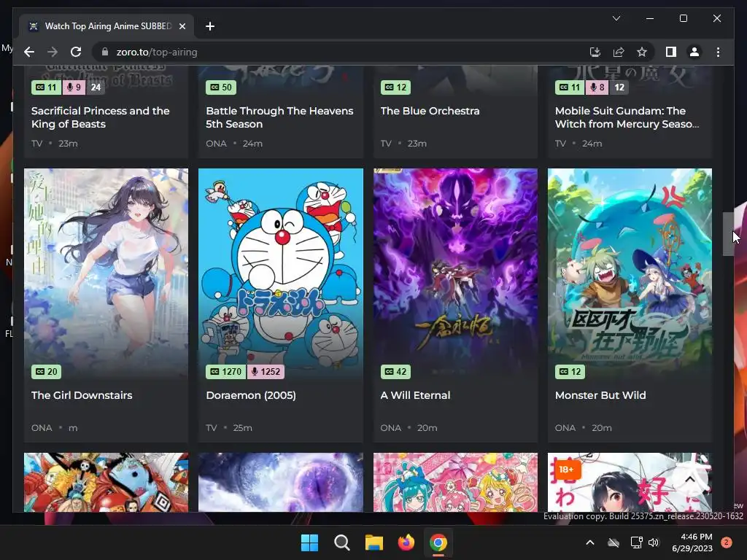Open the tab search dropdown arrow
The height and width of the screenshot is (560, 747).
coord(616,18)
